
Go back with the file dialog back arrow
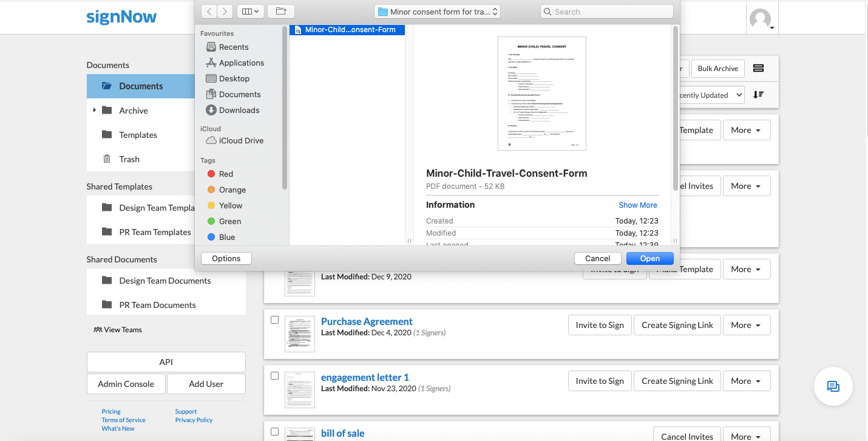click(x=209, y=12)
